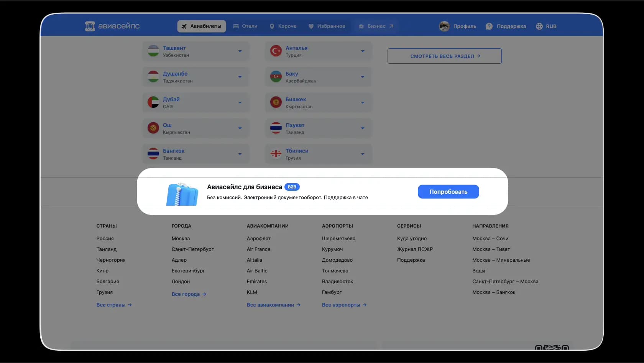
Task: Select the Turkey flag next to Анталья
Action: point(276,51)
